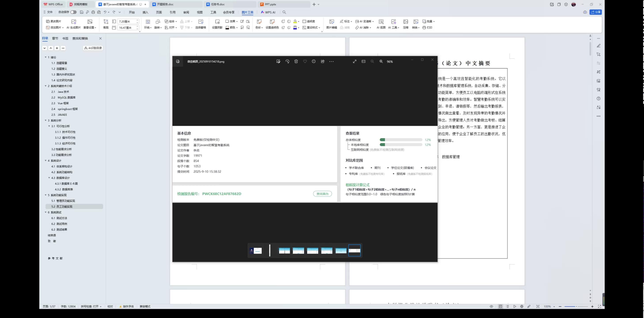Compress the image with 压缩
The width and height of the screenshot is (644, 318).
pos(405,24)
